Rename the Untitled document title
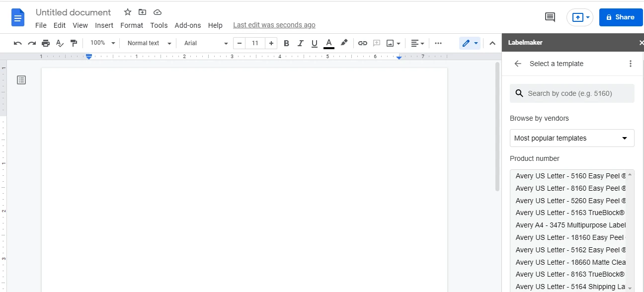This screenshot has width=644, height=292. tap(74, 12)
